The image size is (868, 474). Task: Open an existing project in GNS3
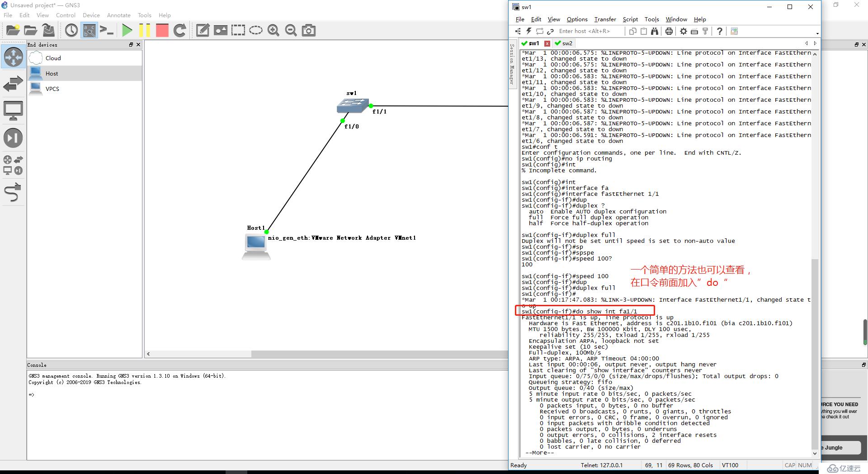point(31,30)
